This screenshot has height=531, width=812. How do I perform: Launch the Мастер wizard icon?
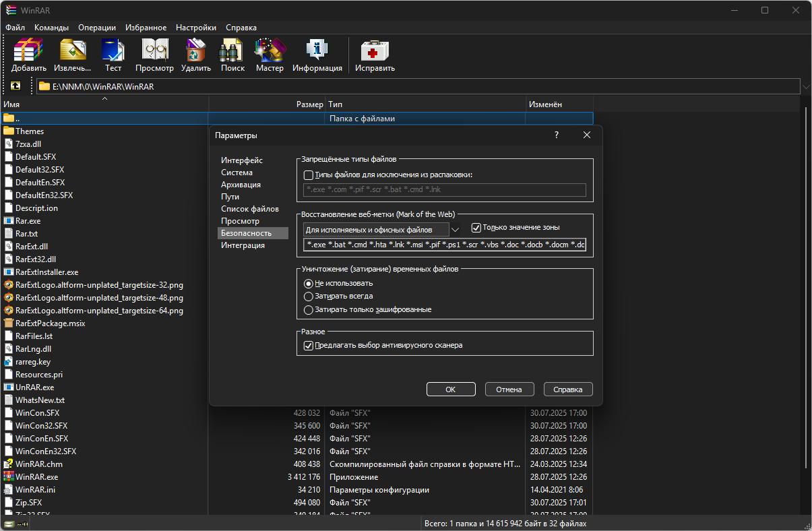pos(270,51)
